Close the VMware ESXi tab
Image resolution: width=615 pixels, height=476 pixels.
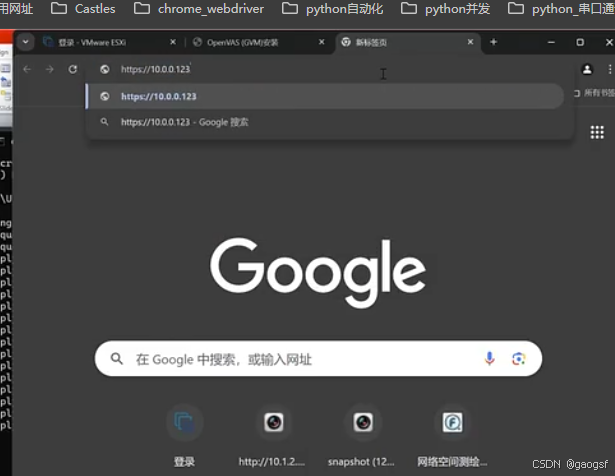pos(173,42)
